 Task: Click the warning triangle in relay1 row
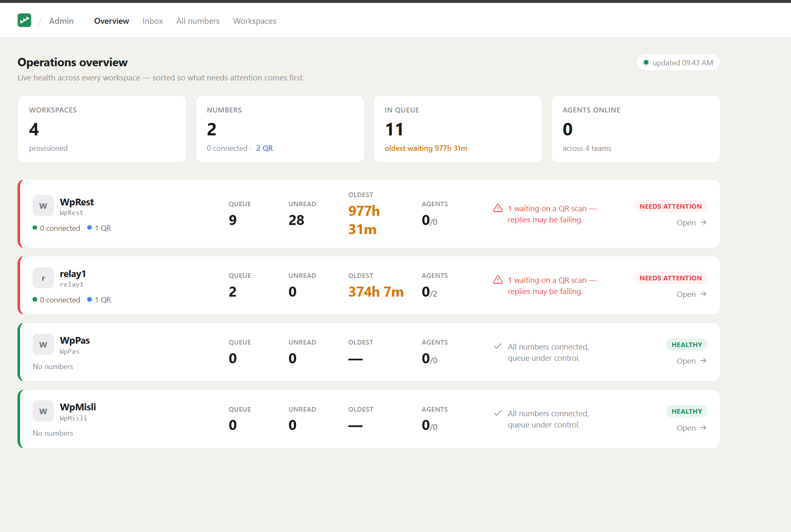498,280
